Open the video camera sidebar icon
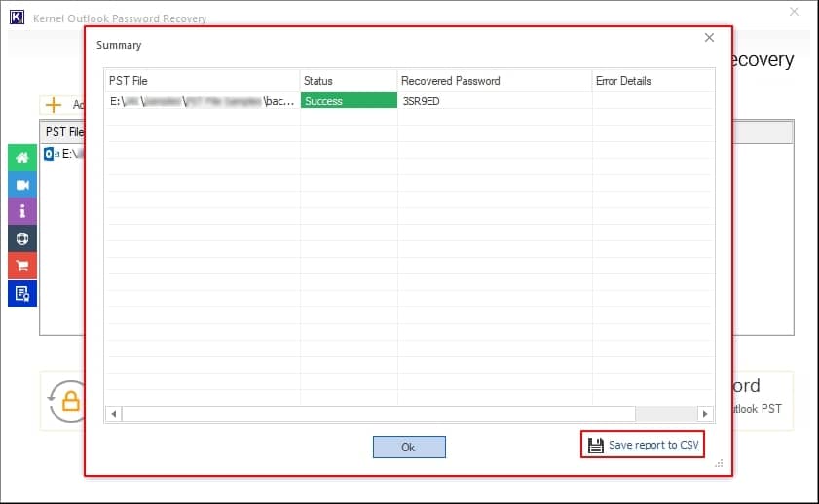Viewport: 819px width, 504px height. (22, 185)
